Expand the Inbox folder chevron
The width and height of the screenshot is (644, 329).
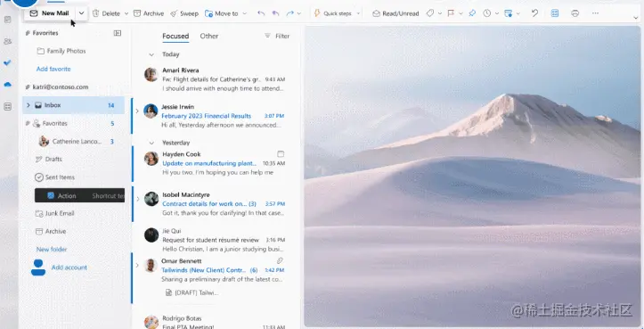(x=28, y=105)
